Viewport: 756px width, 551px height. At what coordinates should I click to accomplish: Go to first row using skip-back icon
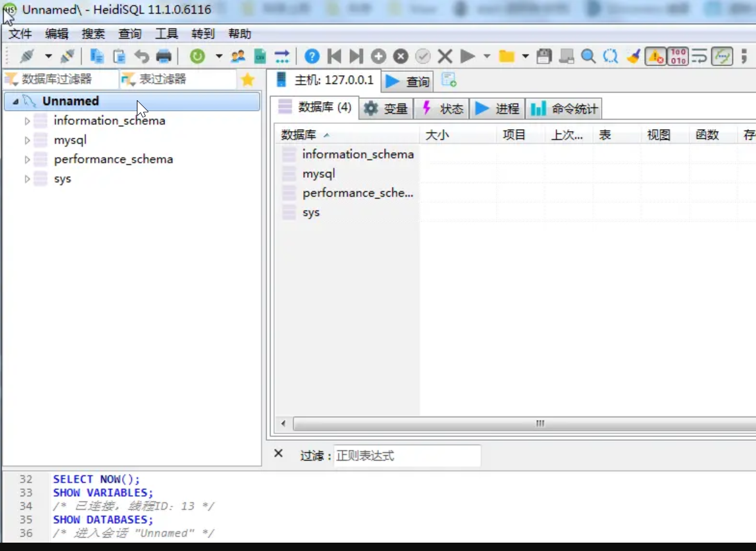334,57
